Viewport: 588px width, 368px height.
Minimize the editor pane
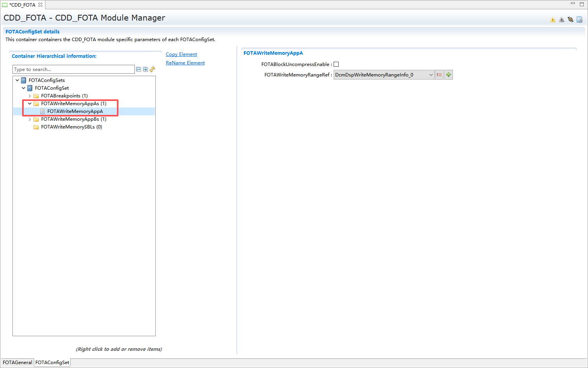coord(572,3)
